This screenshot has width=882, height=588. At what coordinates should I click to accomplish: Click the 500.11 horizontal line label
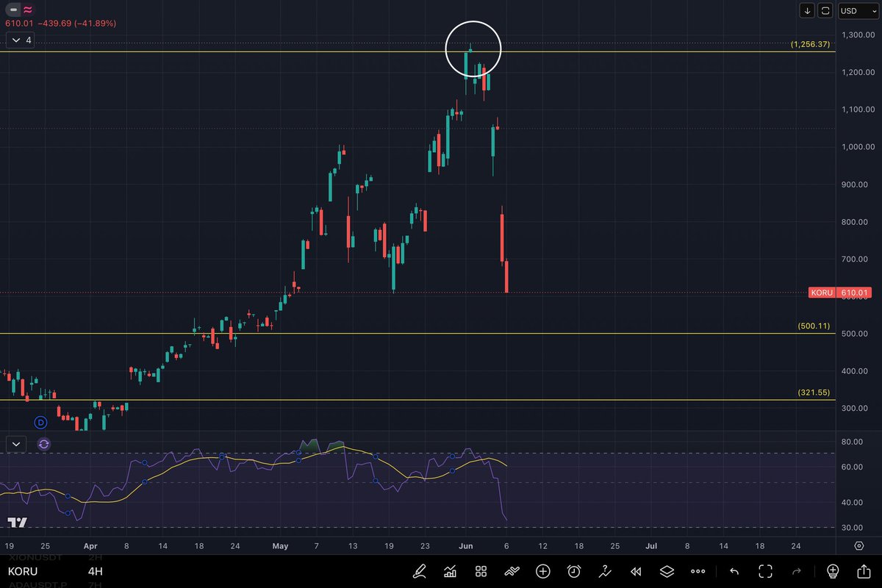(814, 326)
